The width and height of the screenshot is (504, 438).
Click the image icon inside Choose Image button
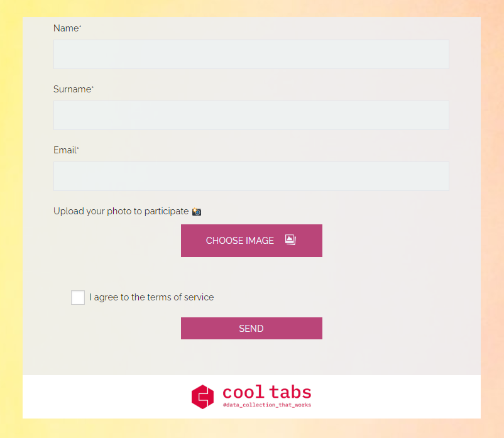coord(290,239)
